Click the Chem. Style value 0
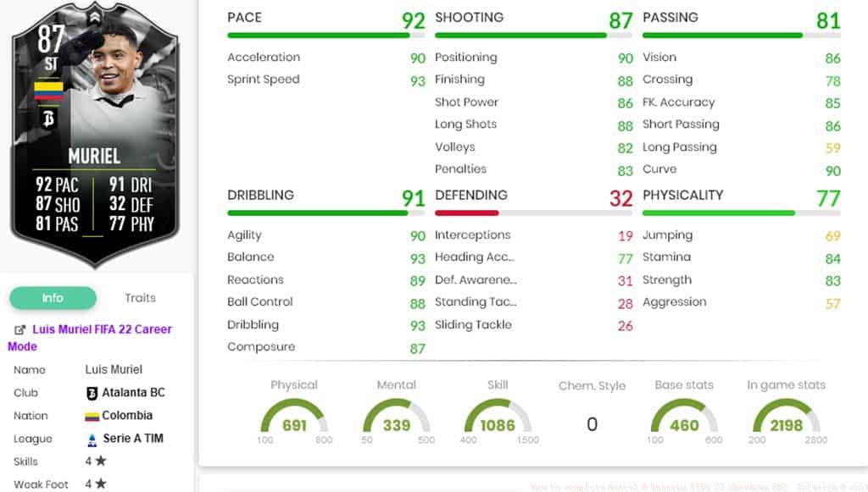This screenshot has height=492, width=868. tap(592, 424)
